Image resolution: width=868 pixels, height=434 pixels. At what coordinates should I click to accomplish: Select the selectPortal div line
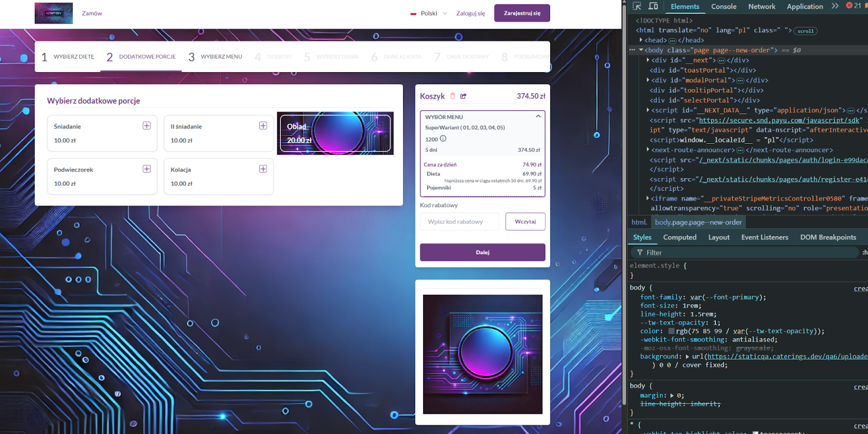pyautogui.click(x=705, y=100)
